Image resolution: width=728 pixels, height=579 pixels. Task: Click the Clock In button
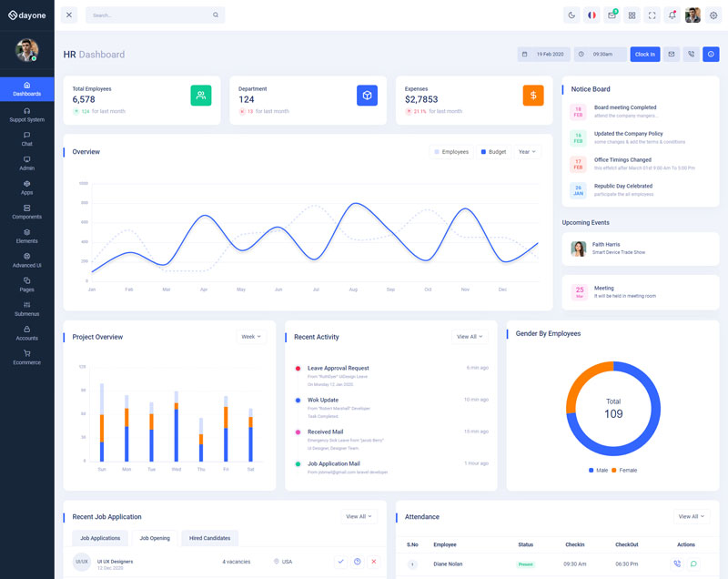click(644, 55)
